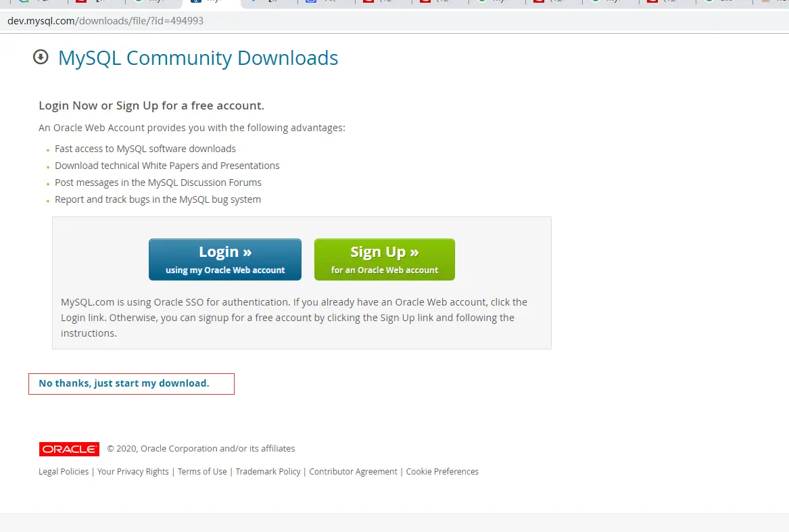Click the red Oracle logo in footer
This screenshot has height=532, width=789.
pyautogui.click(x=69, y=449)
